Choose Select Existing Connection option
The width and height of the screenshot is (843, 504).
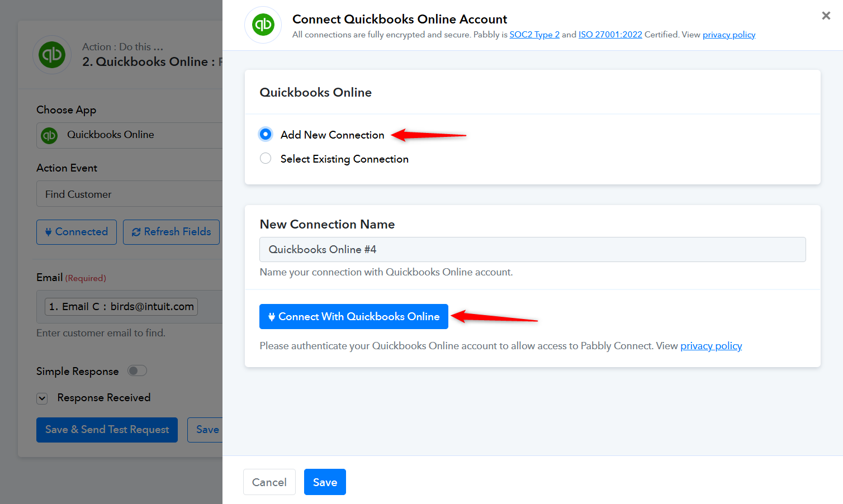266,159
